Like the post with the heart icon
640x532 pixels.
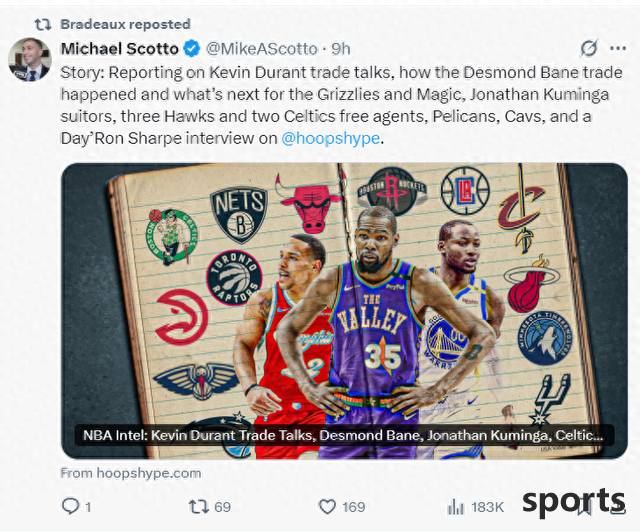(327, 507)
